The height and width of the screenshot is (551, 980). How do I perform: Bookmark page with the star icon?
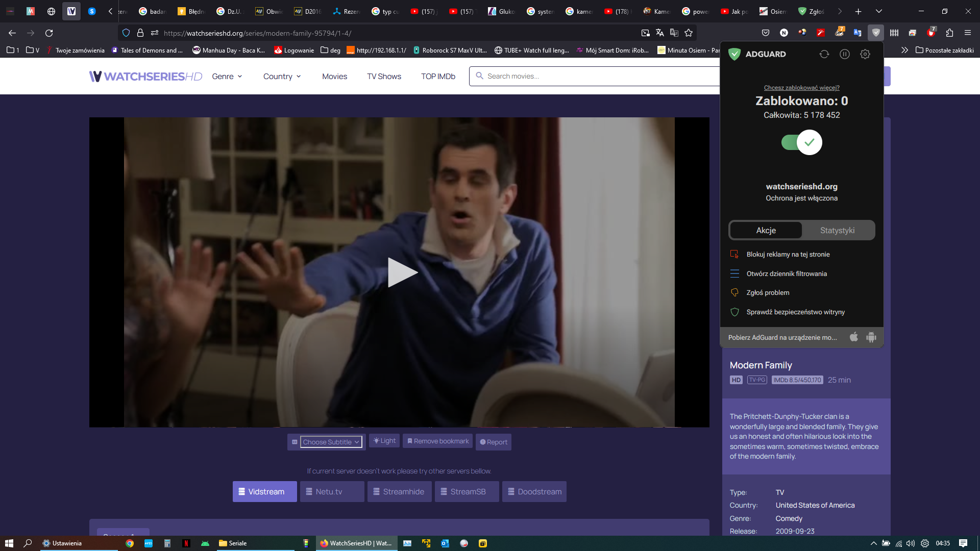click(x=689, y=33)
